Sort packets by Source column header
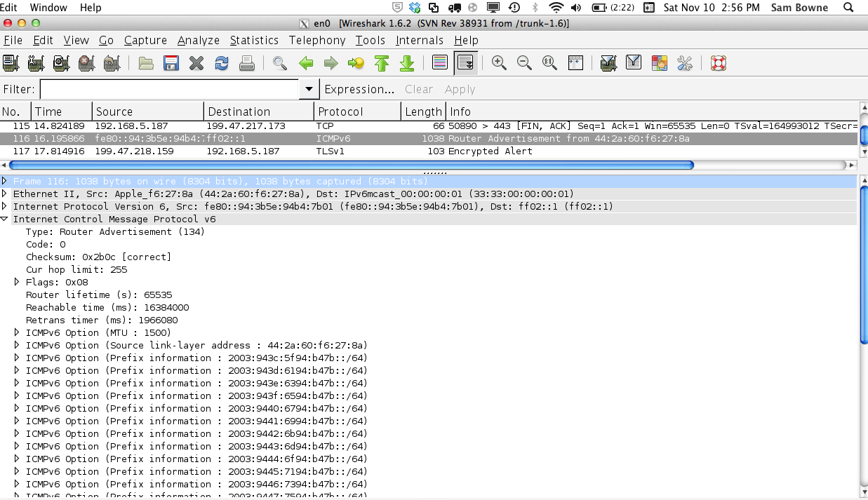868x500 pixels. pyautogui.click(x=148, y=112)
